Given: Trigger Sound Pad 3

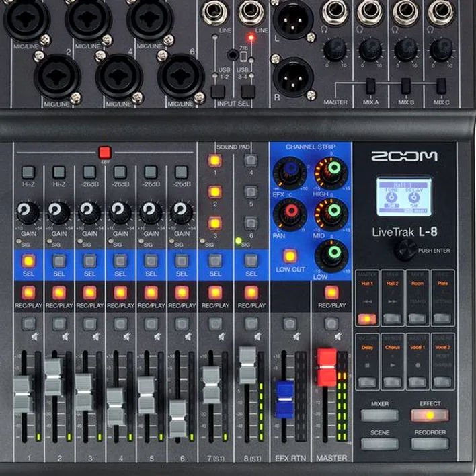Looking at the screenshot, I should [214, 223].
